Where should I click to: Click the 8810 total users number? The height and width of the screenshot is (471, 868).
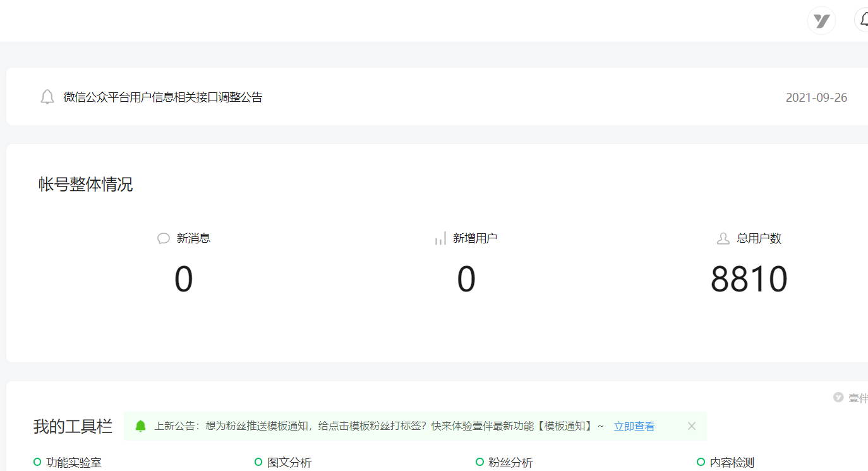point(749,279)
